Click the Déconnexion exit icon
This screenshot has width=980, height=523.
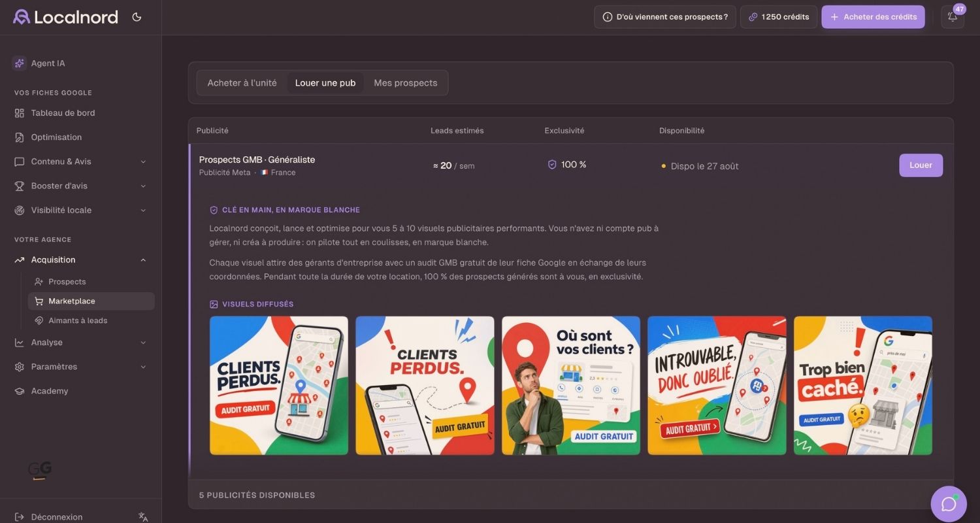coord(20,517)
